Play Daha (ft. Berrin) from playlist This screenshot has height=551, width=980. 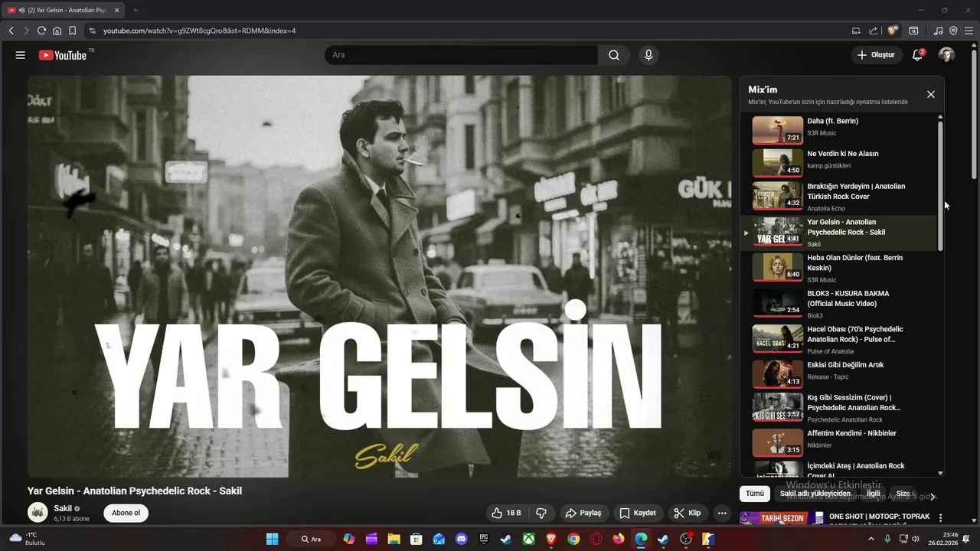pos(838,129)
